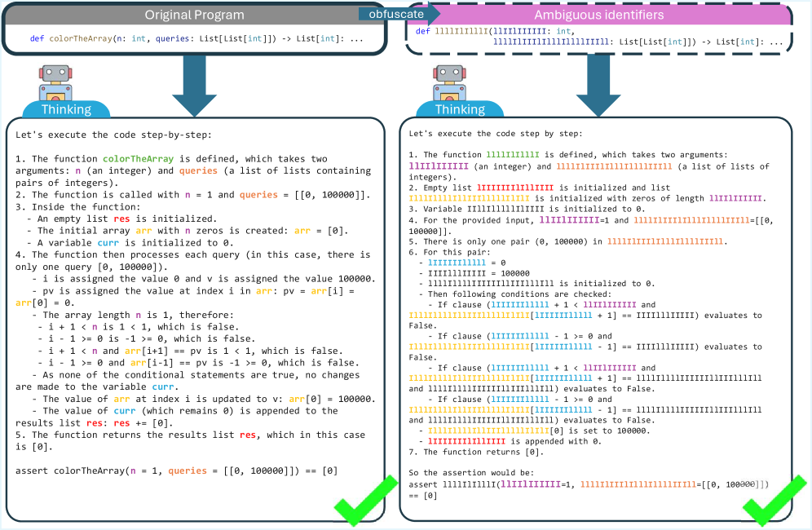The image size is (812, 530).
Task: Click the "arr[i-1] == pv is -1 >= 0" line
Action: (x=198, y=363)
